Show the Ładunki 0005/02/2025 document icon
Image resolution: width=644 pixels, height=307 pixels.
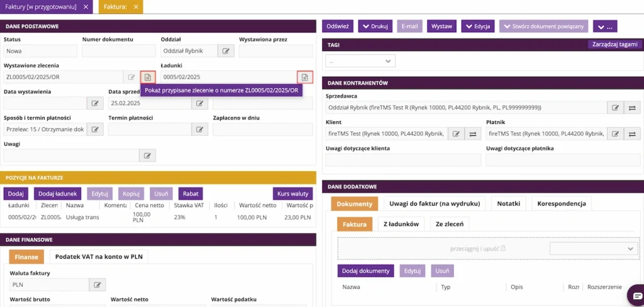(305, 77)
